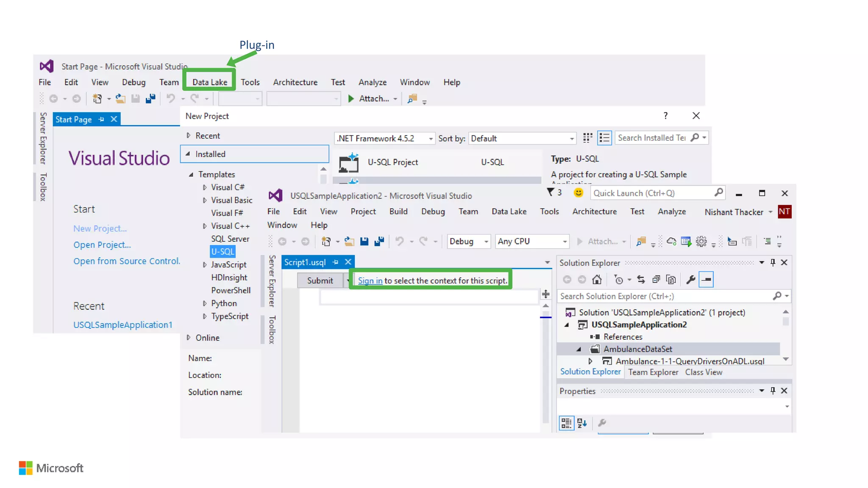Click Sync with Active Document arrows icon
Screen dimensions: 868x488
pos(641,280)
